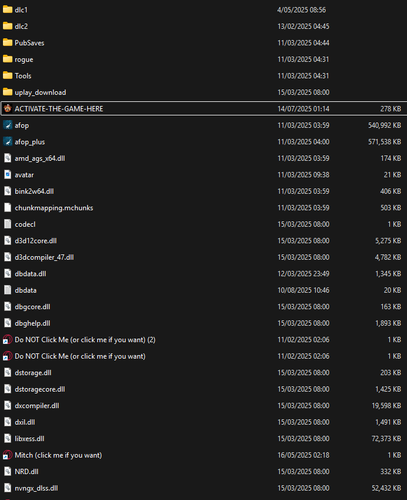Click the uplay_download folder icon
Screen dimensions: 407x500
point(7,92)
